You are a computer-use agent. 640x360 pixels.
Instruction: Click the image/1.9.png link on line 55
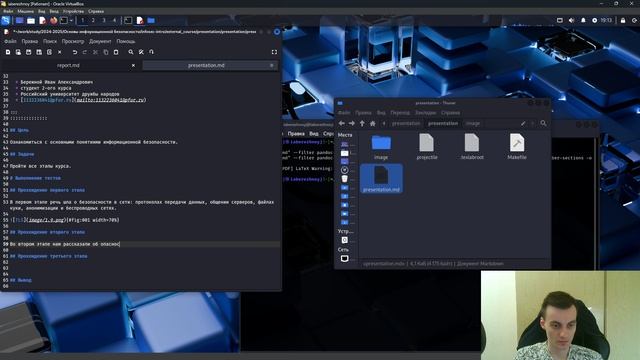tap(47, 220)
